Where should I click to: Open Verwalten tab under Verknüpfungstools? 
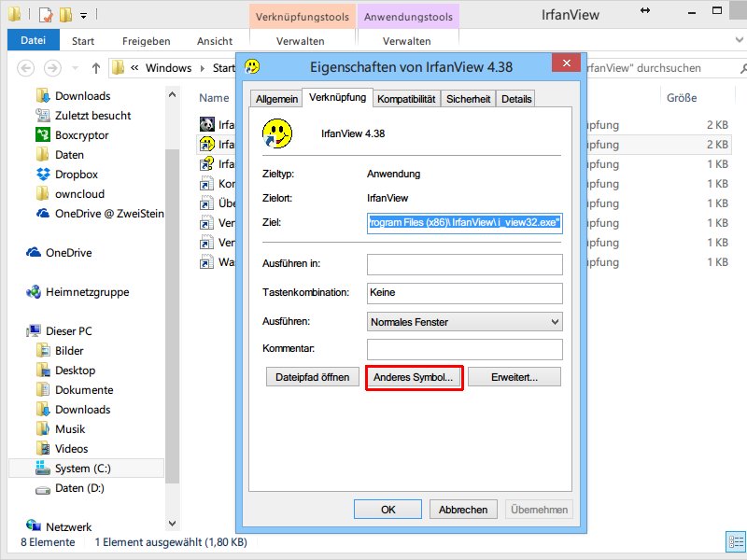click(301, 41)
